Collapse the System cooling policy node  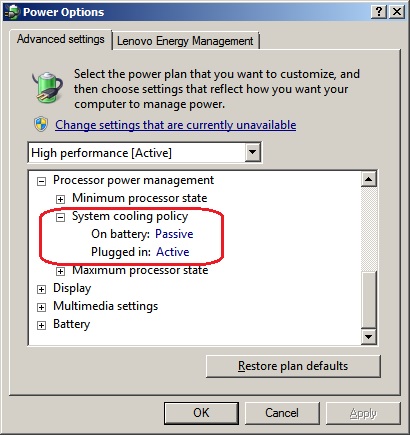click(x=60, y=218)
